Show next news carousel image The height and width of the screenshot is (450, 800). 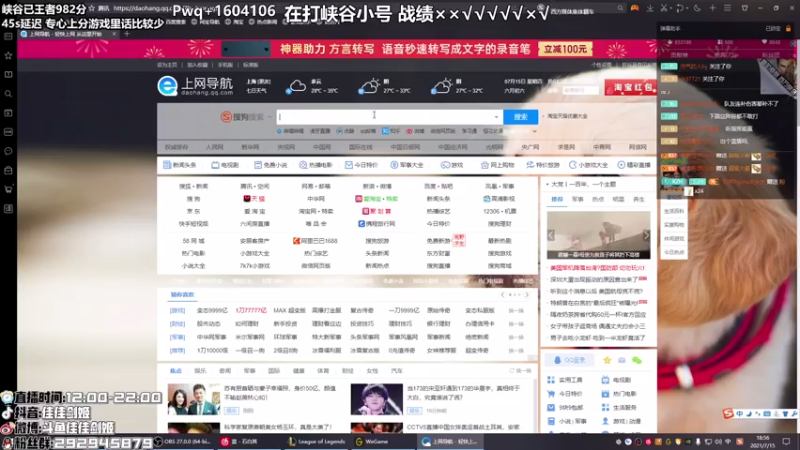coord(646,235)
